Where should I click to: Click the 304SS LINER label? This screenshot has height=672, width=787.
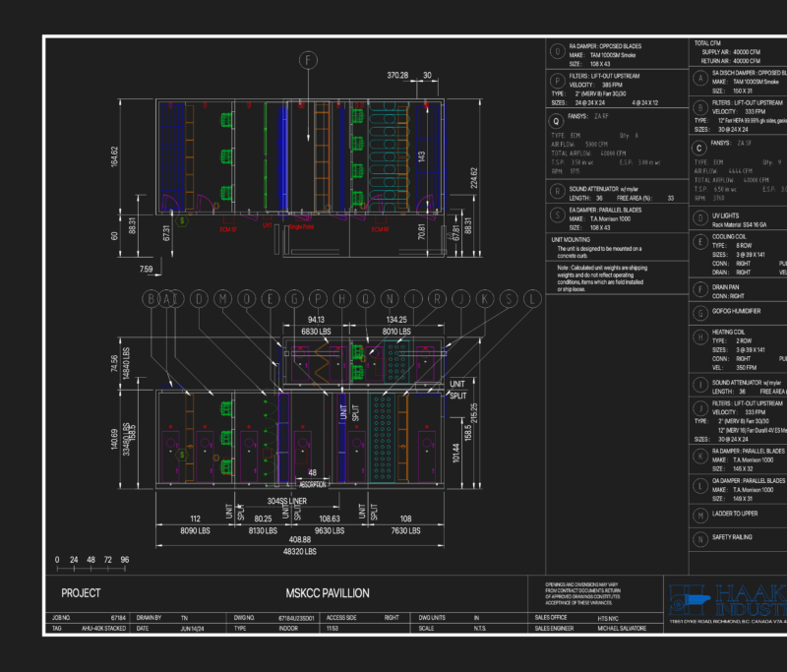(287, 502)
